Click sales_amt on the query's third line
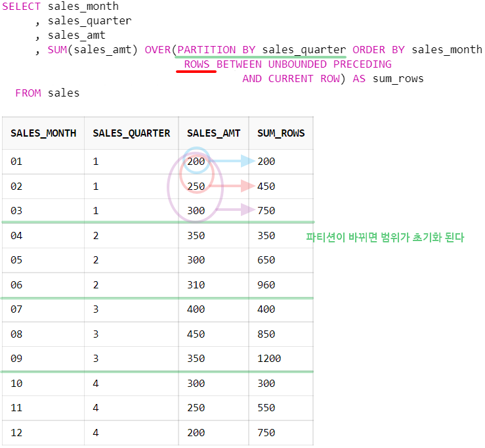This screenshot has height=448, width=485. pyautogui.click(x=76, y=35)
